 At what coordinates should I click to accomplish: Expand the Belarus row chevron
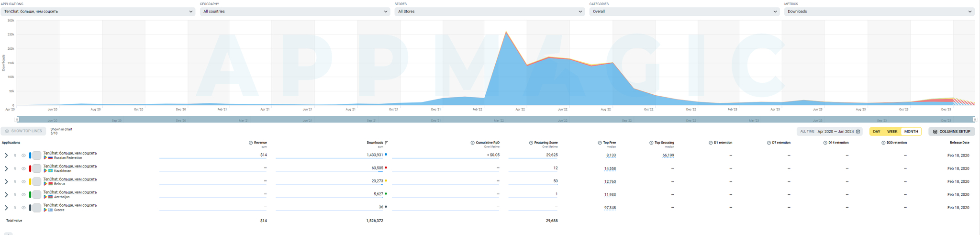click(6, 182)
